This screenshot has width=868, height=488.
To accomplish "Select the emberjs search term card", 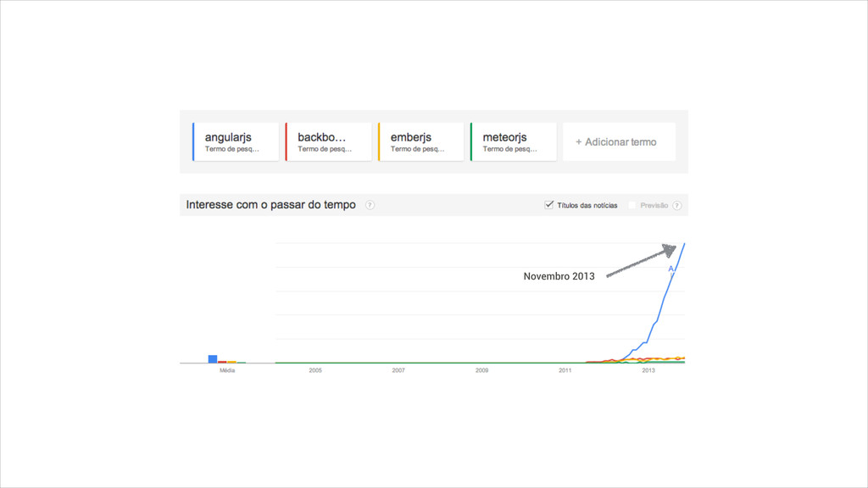I will [x=420, y=142].
